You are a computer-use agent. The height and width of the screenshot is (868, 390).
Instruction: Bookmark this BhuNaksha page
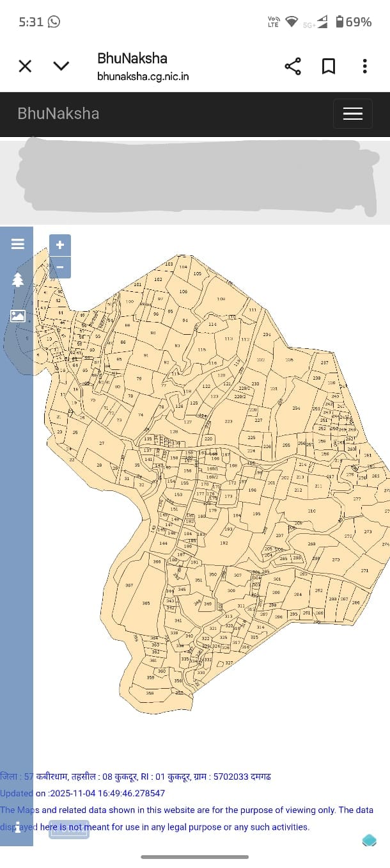(329, 66)
